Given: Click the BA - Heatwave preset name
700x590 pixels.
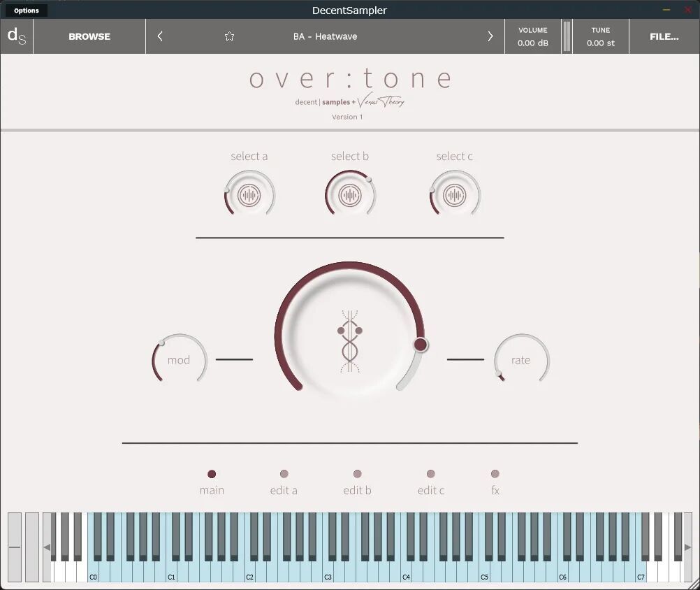Looking at the screenshot, I should pos(325,36).
